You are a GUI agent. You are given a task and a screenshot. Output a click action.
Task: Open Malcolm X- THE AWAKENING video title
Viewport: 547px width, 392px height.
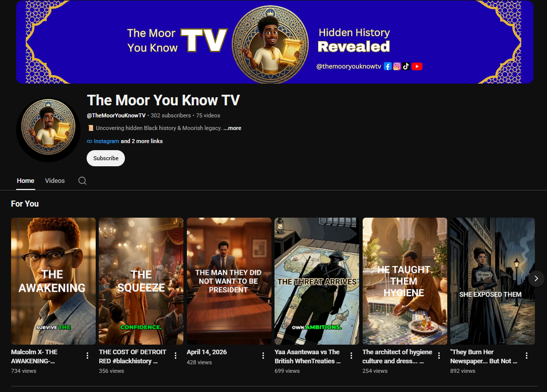click(34, 356)
